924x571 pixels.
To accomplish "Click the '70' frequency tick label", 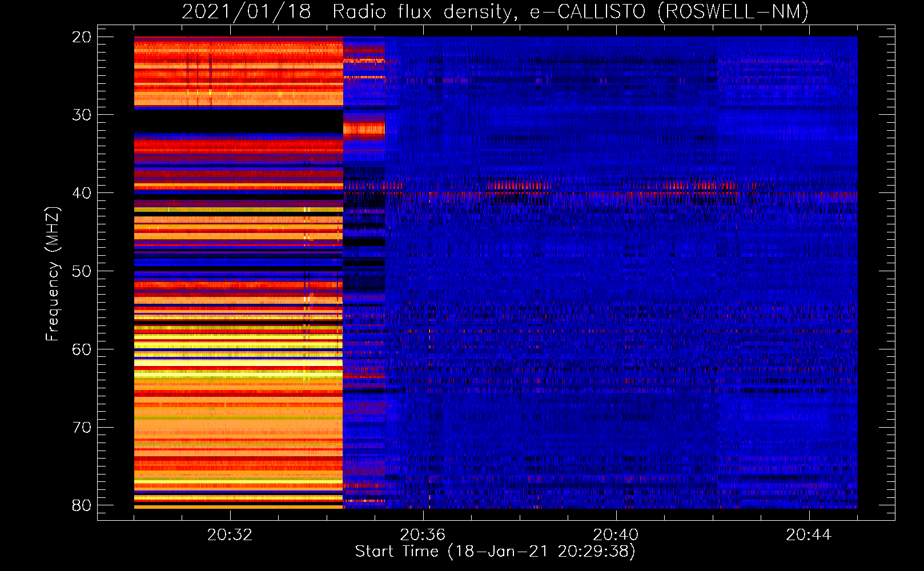I will tap(82, 428).
